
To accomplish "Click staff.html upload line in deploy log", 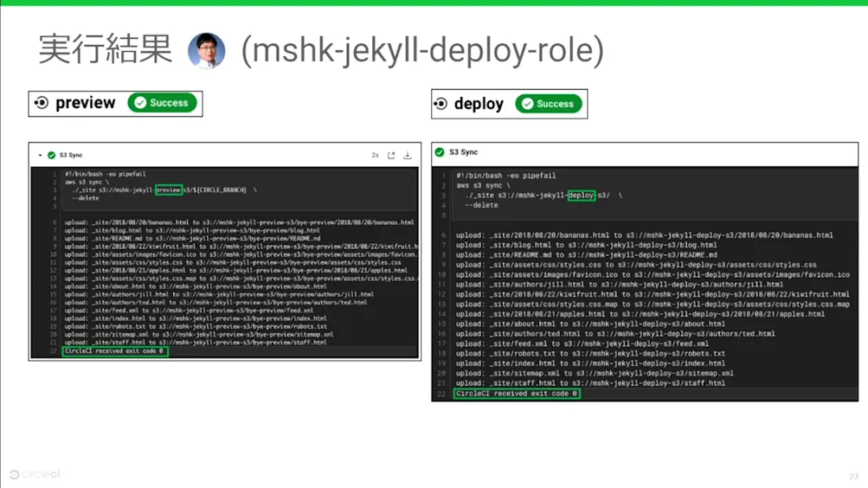I will pos(591,383).
